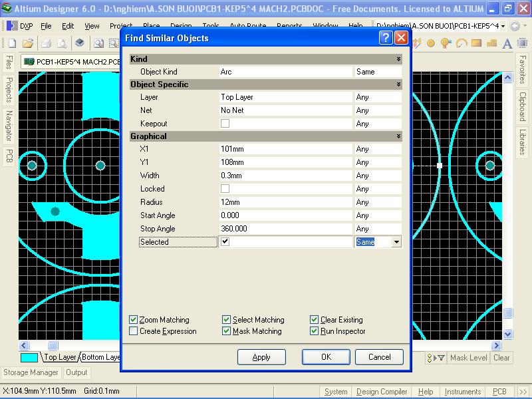Click the cyan layer color swatch

point(29,358)
